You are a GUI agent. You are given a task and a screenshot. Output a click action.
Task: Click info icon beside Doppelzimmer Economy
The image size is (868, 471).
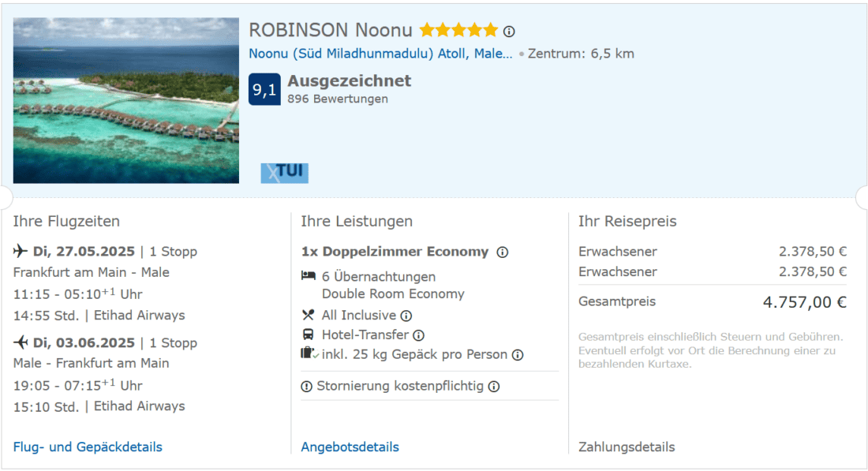click(503, 252)
